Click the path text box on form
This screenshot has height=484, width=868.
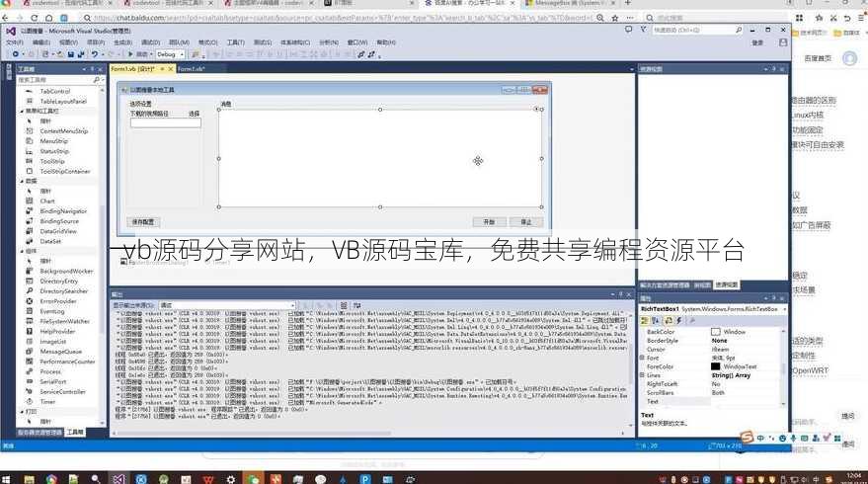point(166,122)
